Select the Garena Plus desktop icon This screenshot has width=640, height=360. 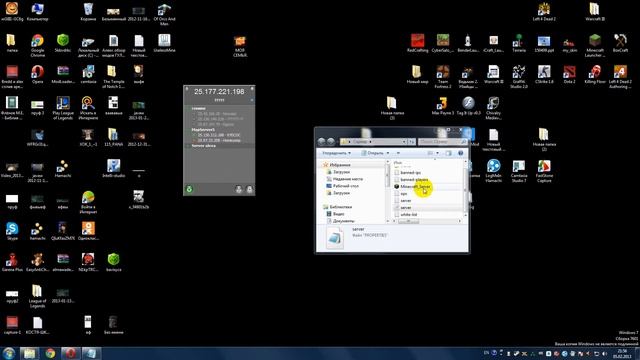pyautogui.click(x=12, y=262)
